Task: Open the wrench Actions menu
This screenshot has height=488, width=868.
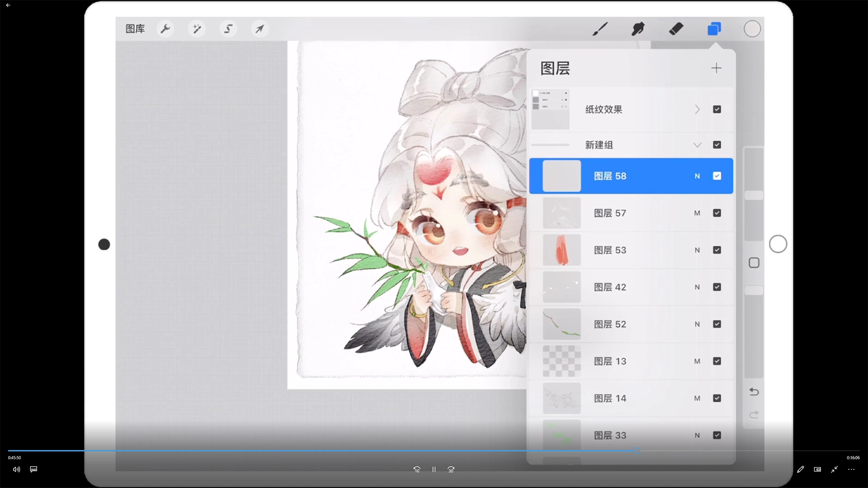Action: point(165,29)
